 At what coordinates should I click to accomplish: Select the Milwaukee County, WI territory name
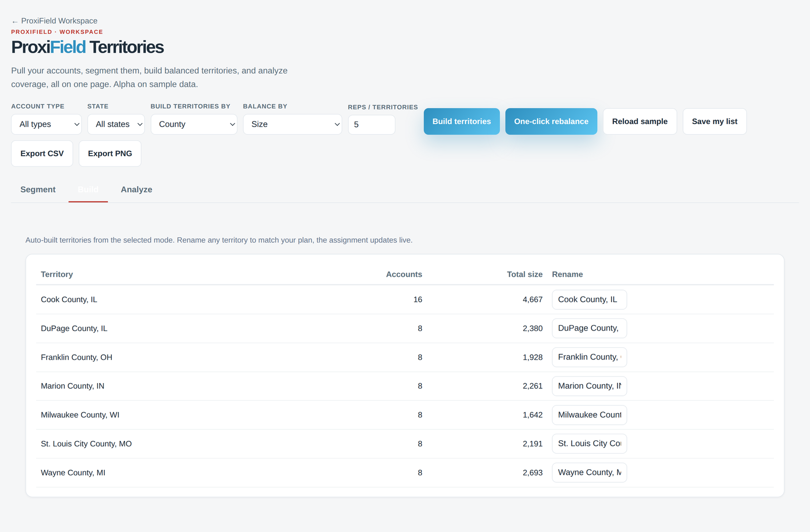[x=80, y=415]
